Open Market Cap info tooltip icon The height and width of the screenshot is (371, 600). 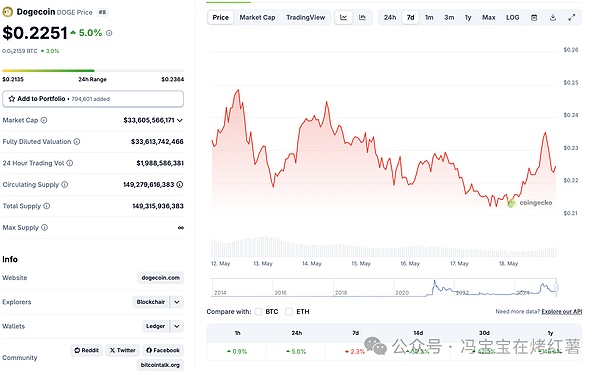44,120
